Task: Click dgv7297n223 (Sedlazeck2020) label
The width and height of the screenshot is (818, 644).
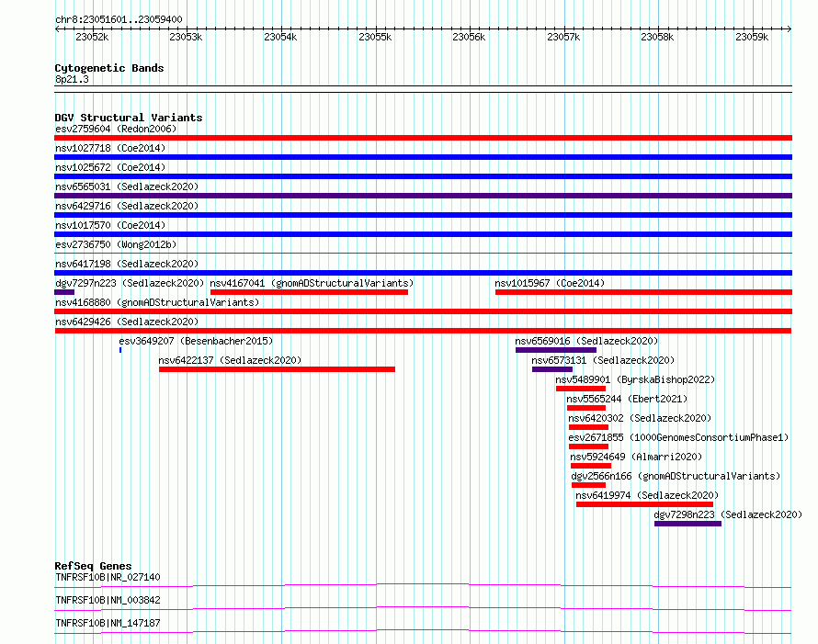Action: tap(130, 283)
